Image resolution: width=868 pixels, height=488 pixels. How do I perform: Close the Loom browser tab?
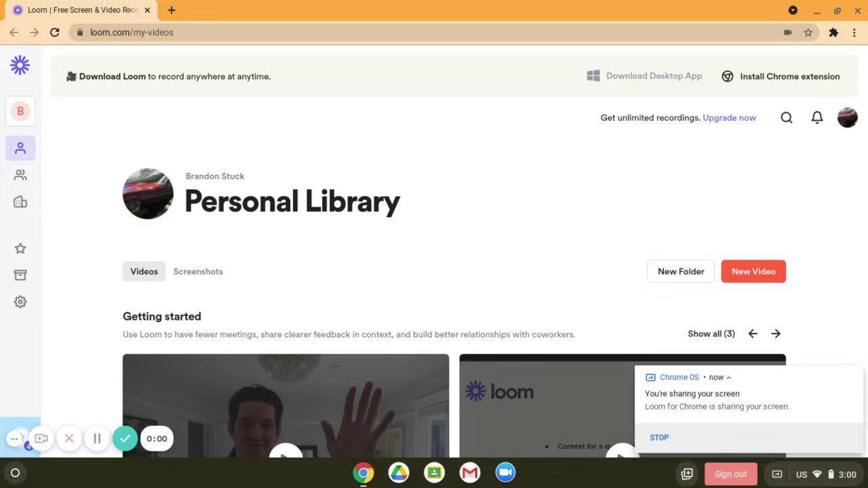coord(147,10)
